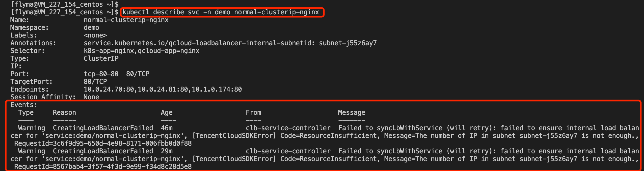Click the Labels value <none>
The image size is (644, 171).
tap(95, 36)
